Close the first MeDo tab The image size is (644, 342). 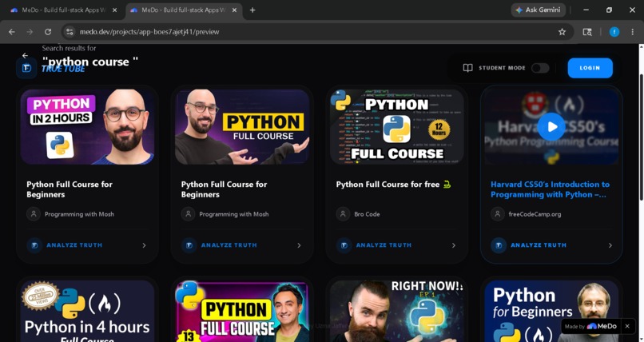[x=114, y=10]
